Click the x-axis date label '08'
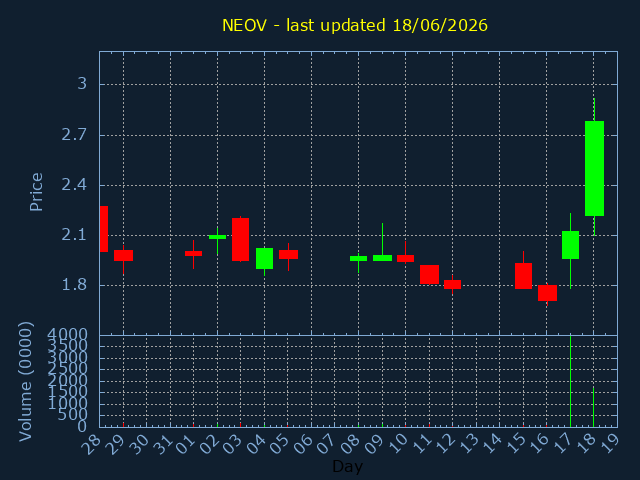 (x=351, y=444)
